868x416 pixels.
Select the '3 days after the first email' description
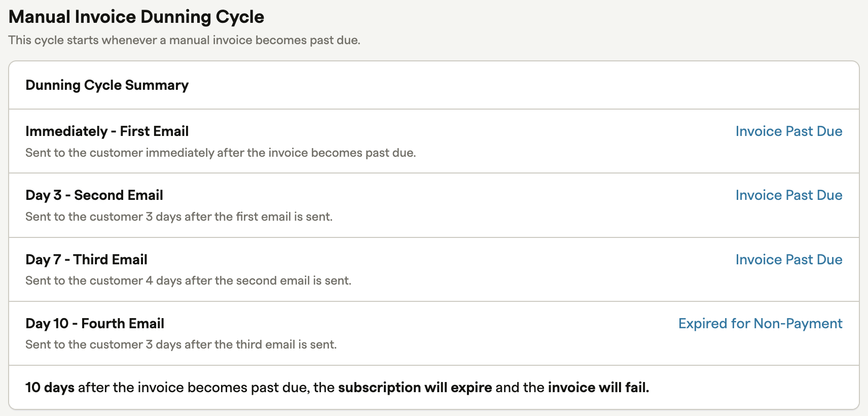[179, 217]
